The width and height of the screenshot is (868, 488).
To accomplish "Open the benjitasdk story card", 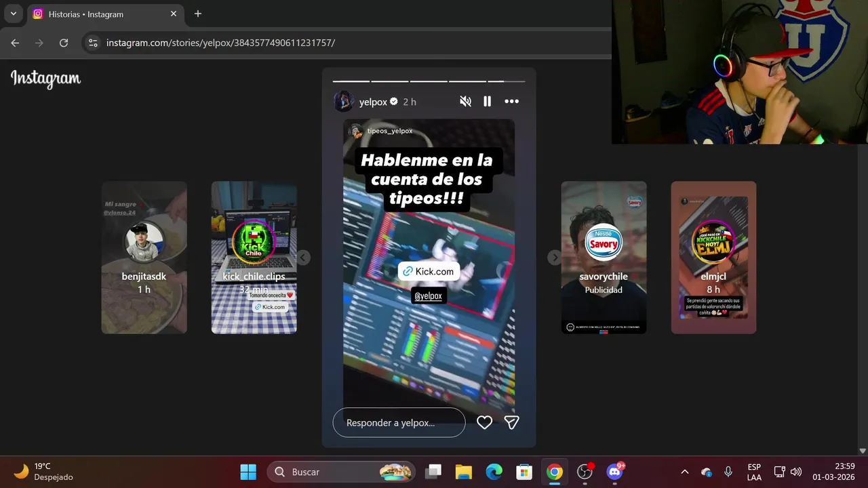I will click(x=144, y=258).
